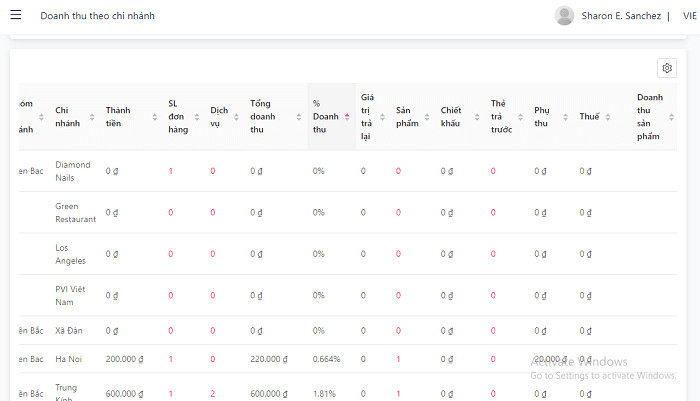Sort by Dịch vụ column arrows
This screenshot has width=700, height=401.
click(x=236, y=117)
